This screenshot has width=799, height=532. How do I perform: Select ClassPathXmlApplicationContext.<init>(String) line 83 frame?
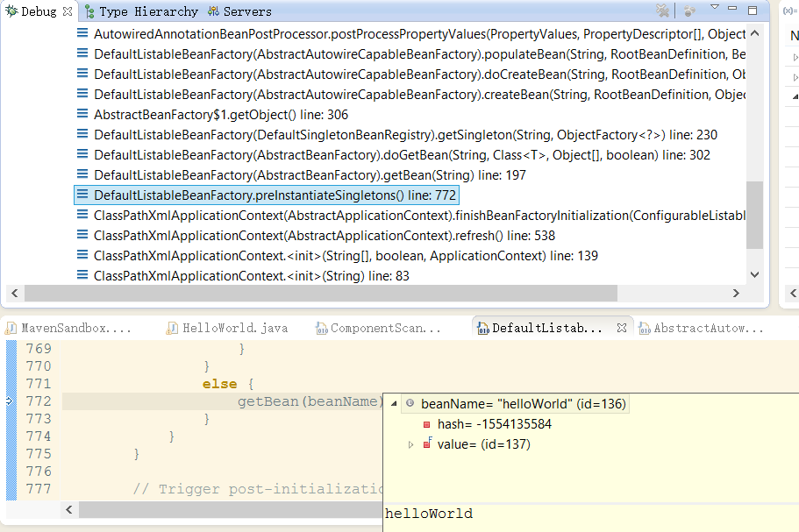(243, 276)
